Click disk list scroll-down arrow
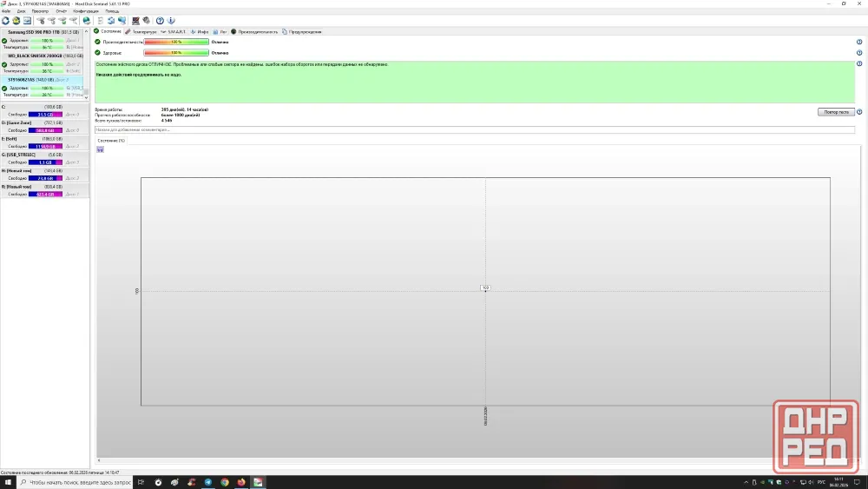The width and height of the screenshot is (868, 489). [x=86, y=97]
